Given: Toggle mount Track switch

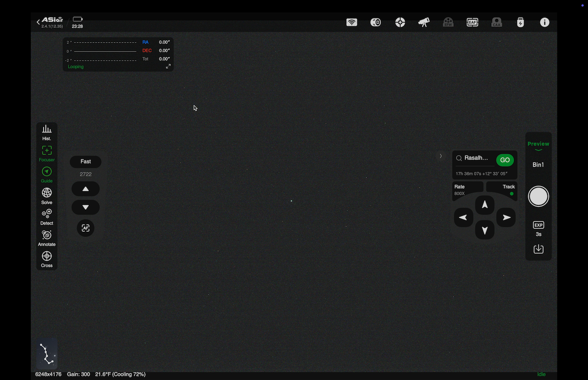Looking at the screenshot, I should pyautogui.click(x=502, y=190).
